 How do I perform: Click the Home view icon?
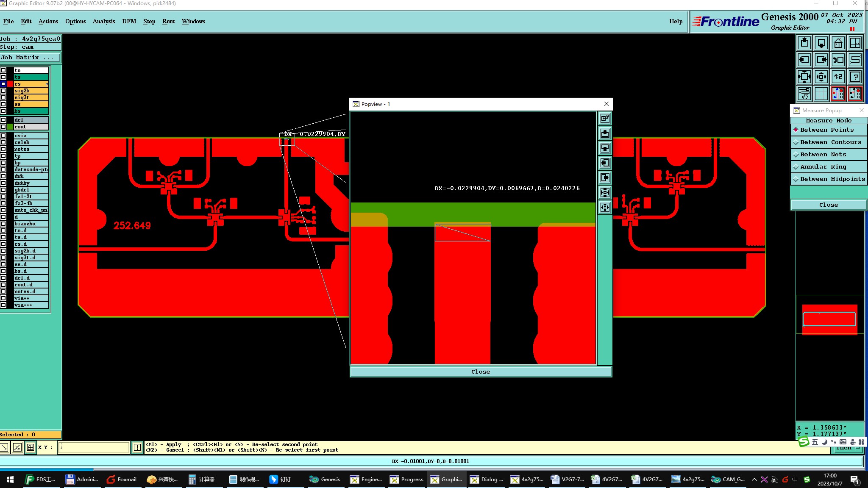838,43
